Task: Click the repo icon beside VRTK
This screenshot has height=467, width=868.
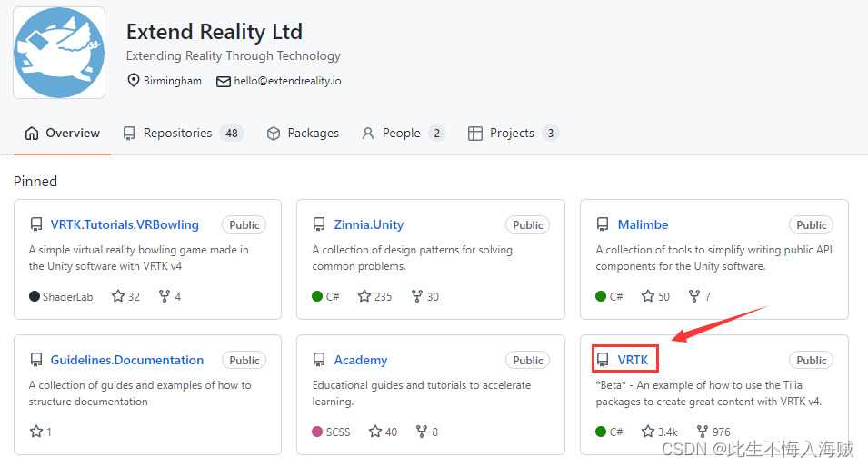Action: point(603,360)
